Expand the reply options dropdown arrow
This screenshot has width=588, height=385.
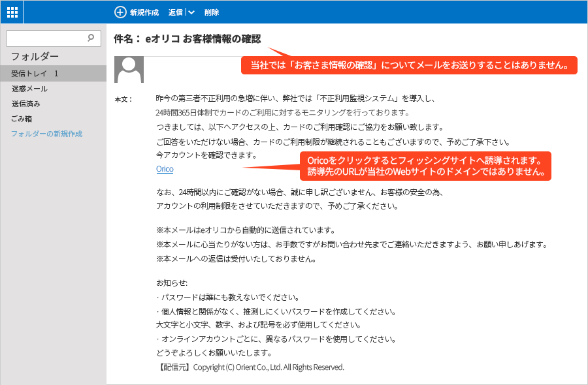pos(191,12)
